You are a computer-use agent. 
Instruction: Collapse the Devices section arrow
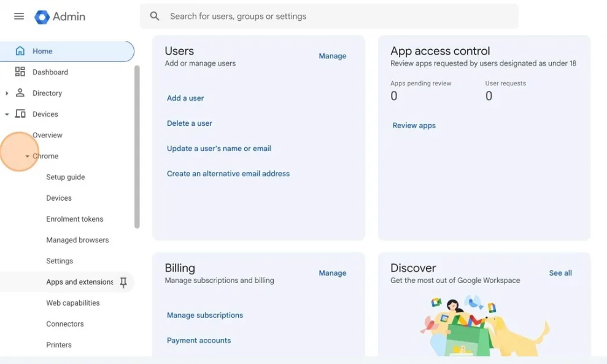(7, 114)
